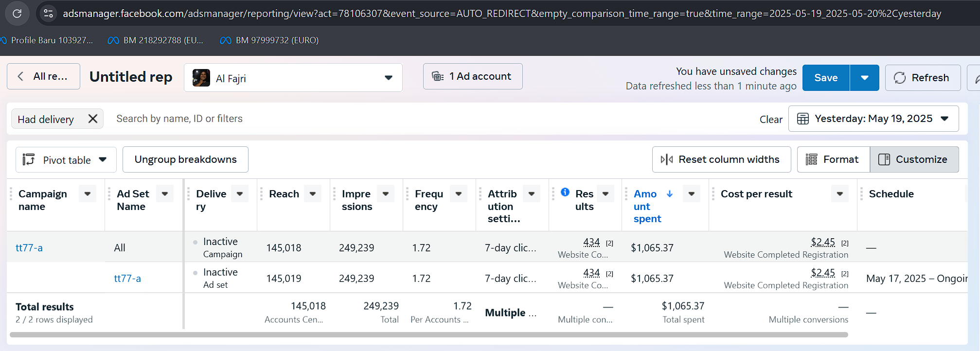Click the Total results row label
The image size is (980, 351).
45,307
